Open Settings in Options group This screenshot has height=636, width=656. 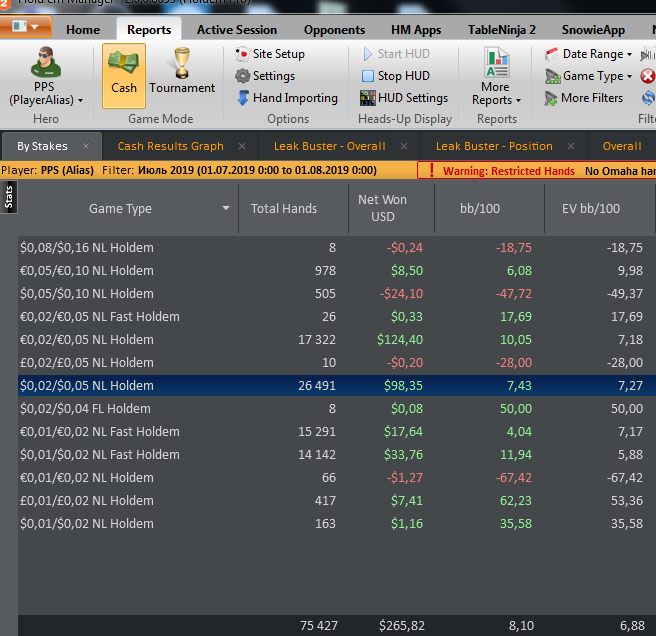coord(265,76)
